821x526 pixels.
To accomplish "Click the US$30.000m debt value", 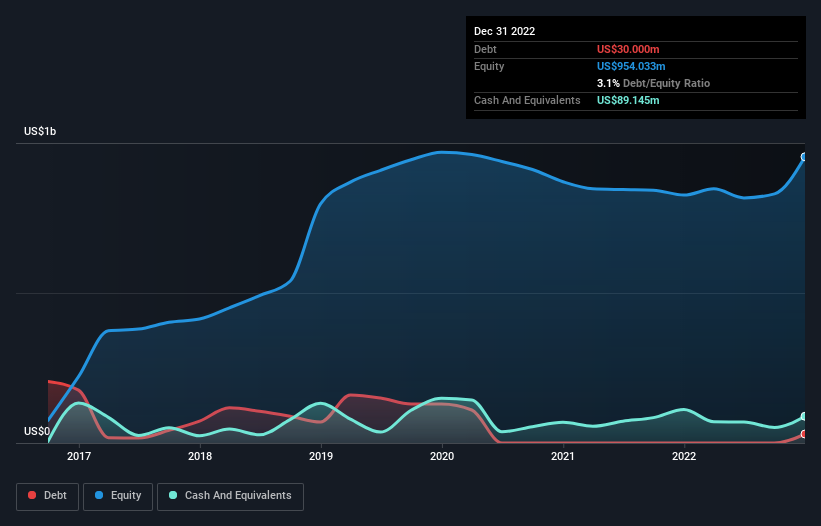I will click(628, 49).
